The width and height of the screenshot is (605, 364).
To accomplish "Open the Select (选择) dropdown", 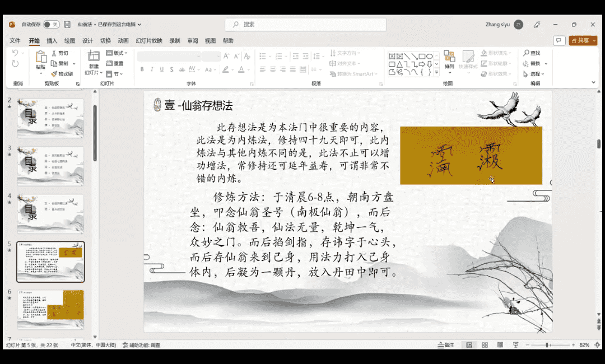I will coord(535,74).
